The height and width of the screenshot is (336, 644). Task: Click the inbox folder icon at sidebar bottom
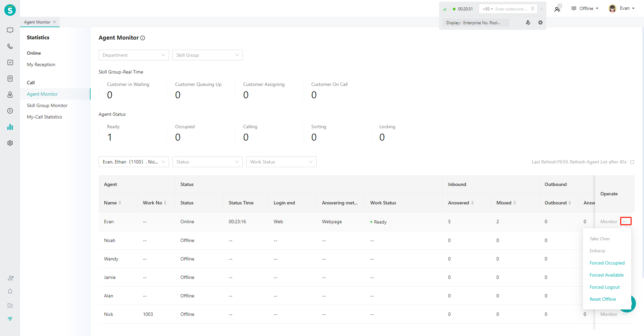[10, 305]
